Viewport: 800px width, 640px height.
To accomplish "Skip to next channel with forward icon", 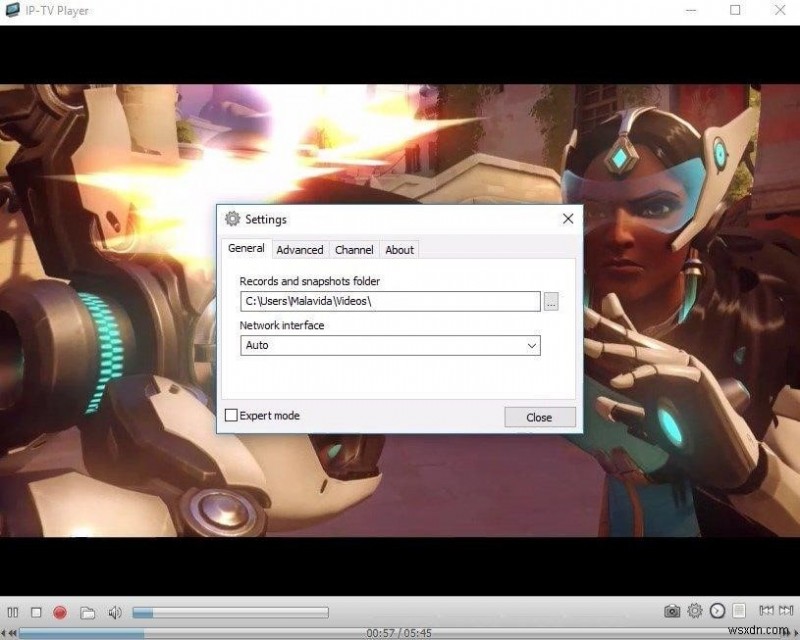I will 788,611.
